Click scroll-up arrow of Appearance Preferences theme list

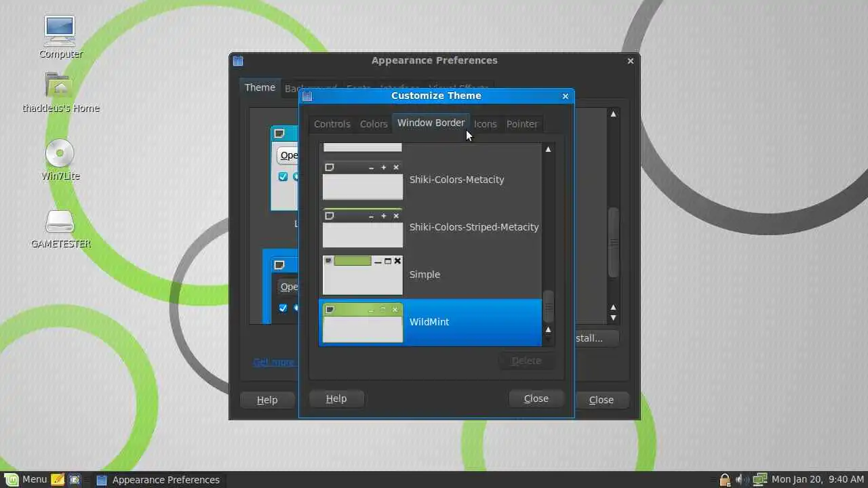[613, 114]
